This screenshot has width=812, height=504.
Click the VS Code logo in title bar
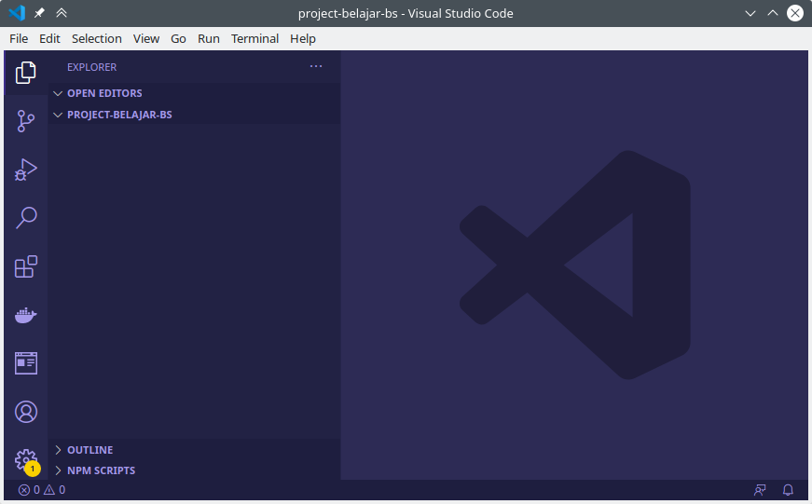tap(17, 13)
